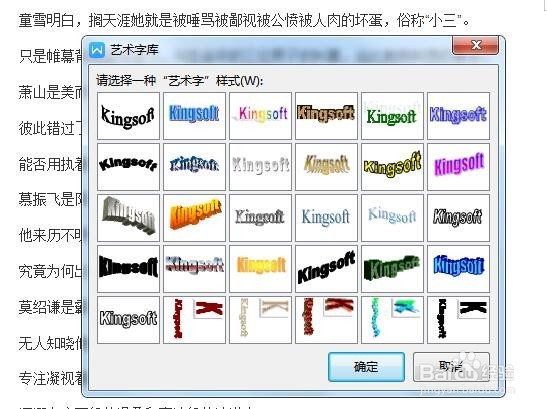This screenshot has width=547, height=409.
Task: Click the document line starting with 能否用执
Action: click(x=50, y=164)
